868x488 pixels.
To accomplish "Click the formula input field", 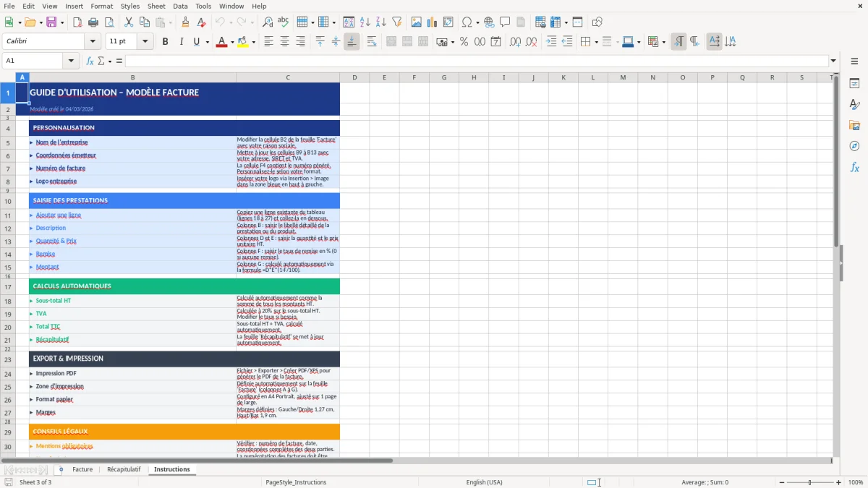I will pos(477,61).
